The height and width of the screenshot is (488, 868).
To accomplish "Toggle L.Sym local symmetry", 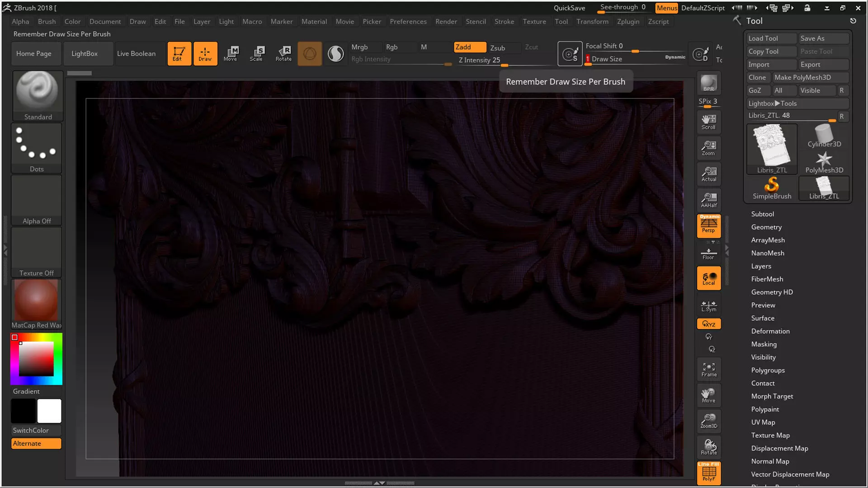I will coord(708,306).
